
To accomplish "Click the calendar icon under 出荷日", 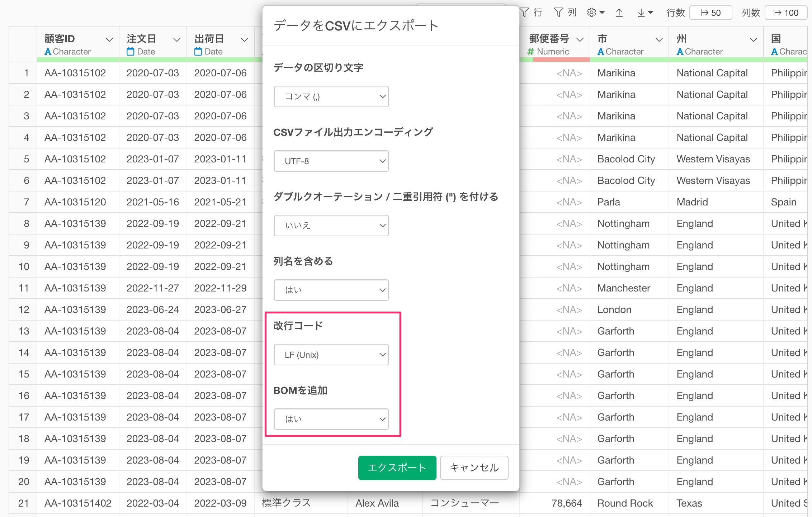I will point(198,52).
